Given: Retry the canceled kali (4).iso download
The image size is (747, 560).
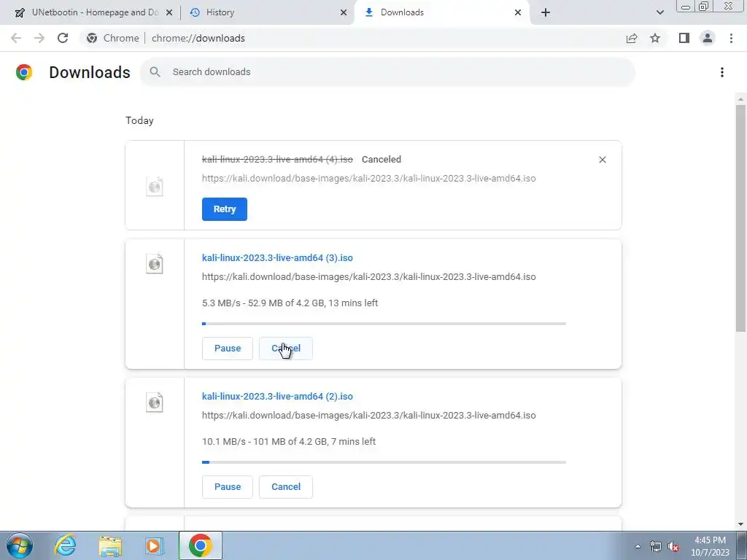Looking at the screenshot, I should [225, 209].
